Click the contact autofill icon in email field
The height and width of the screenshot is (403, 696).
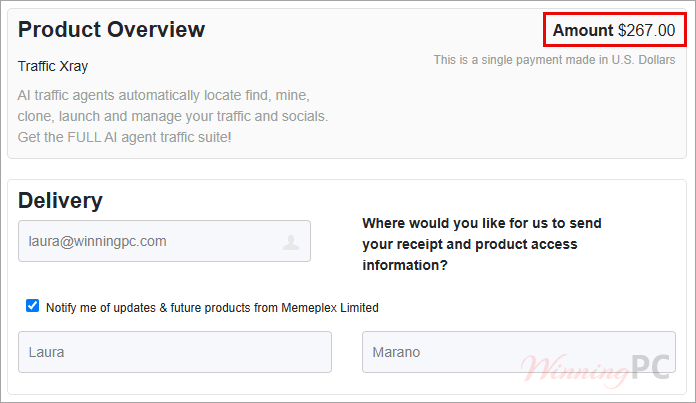291,242
